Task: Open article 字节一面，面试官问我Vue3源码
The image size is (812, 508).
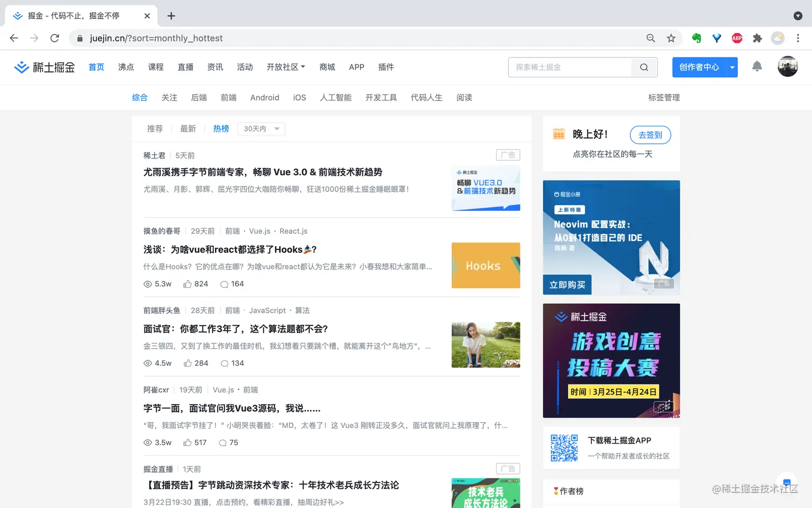Action: (x=232, y=409)
